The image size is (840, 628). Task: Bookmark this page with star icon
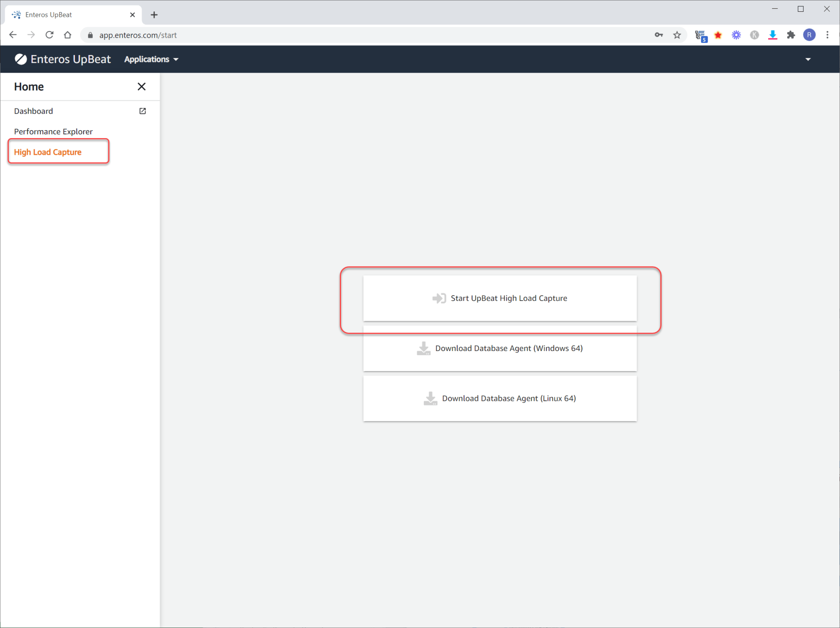click(677, 35)
